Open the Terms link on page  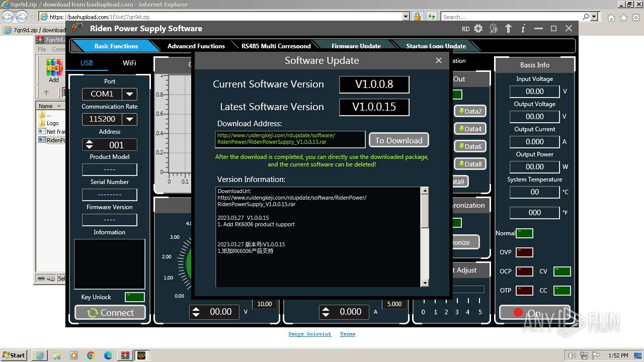click(347, 334)
